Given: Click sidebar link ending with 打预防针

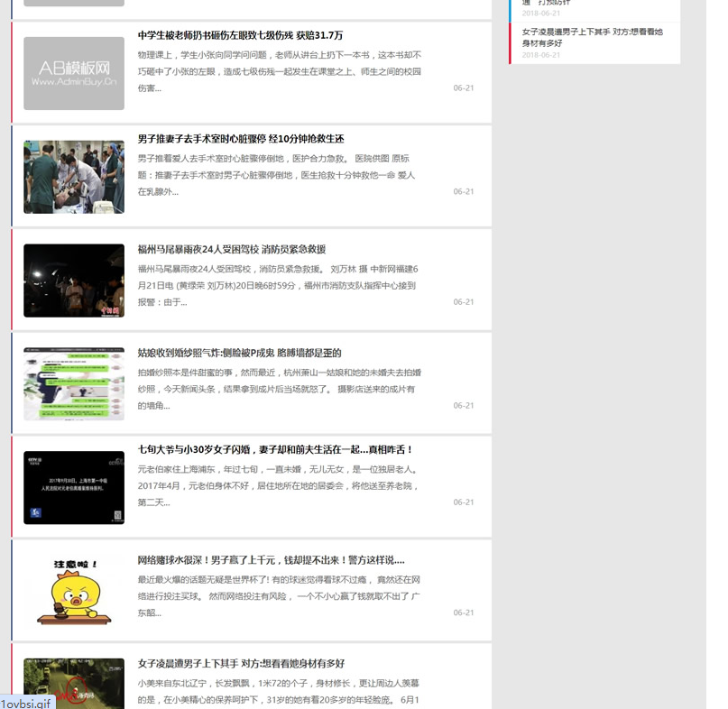Looking at the screenshot, I should (546, 3).
